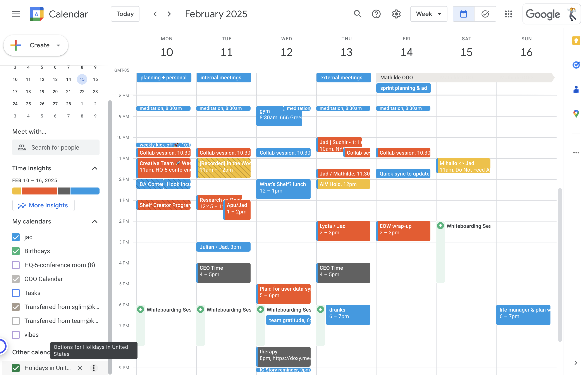Image resolution: width=588 pixels, height=375 pixels.
Task: Open the Mathilde OOO all-day event
Action: tap(465, 77)
